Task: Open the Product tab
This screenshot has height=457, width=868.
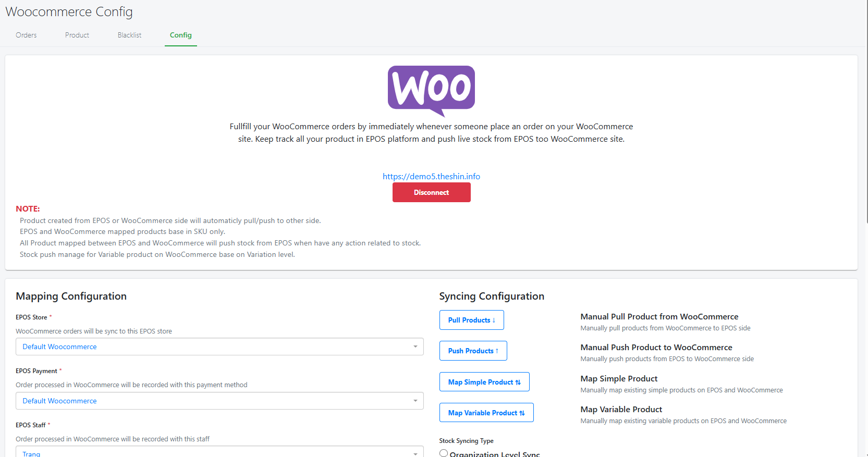Action: [77, 35]
